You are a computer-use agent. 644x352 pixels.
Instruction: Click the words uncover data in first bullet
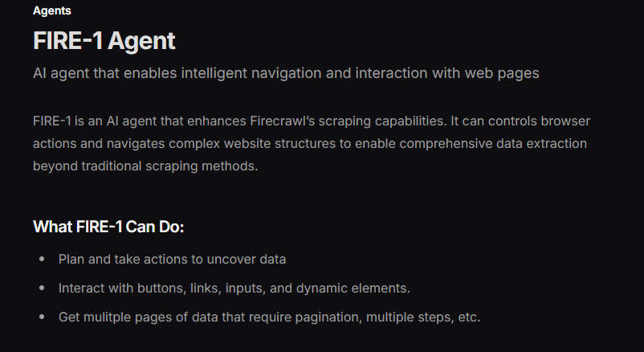pyautogui.click(x=246, y=259)
